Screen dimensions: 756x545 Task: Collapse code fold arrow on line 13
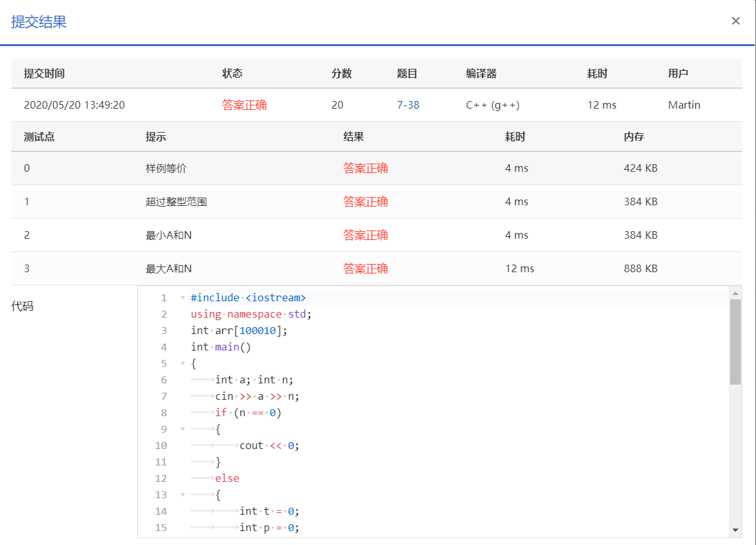point(183,494)
